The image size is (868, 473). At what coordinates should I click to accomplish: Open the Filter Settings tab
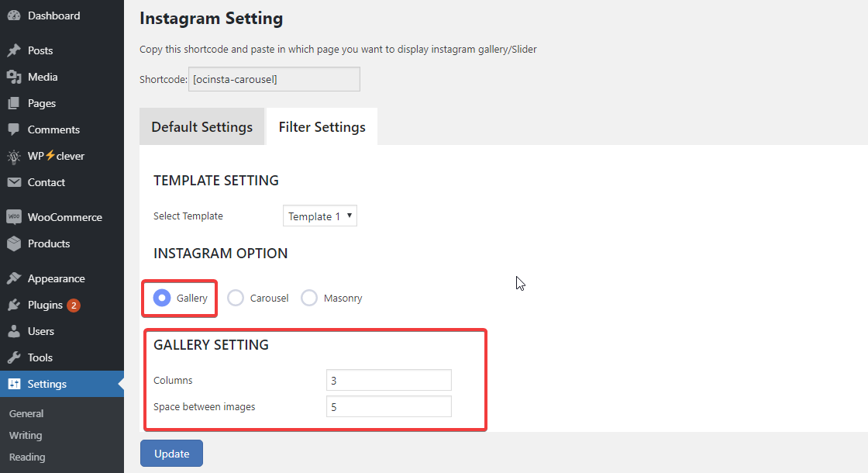322,127
